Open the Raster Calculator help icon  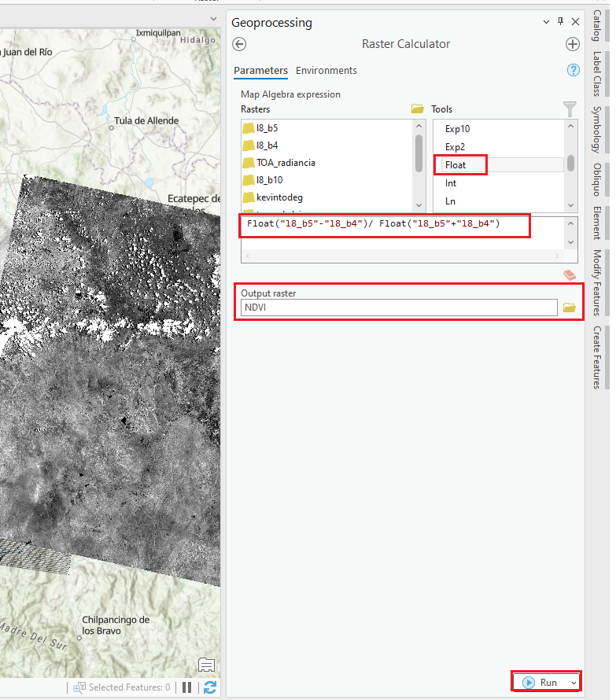point(573,71)
